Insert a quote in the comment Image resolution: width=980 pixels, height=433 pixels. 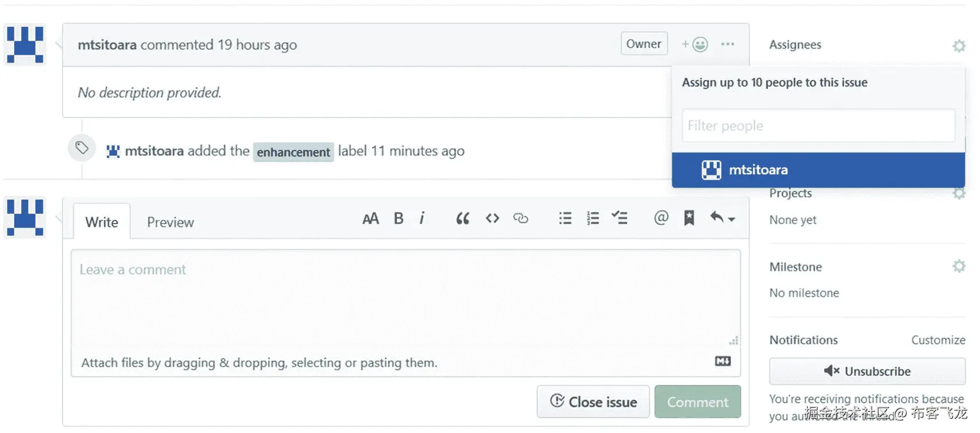(462, 219)
